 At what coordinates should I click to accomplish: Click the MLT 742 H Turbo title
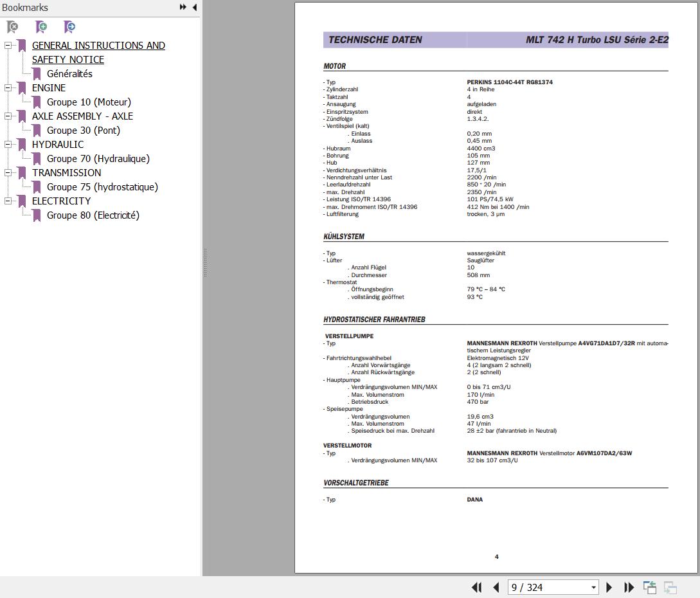coord(597,40)
